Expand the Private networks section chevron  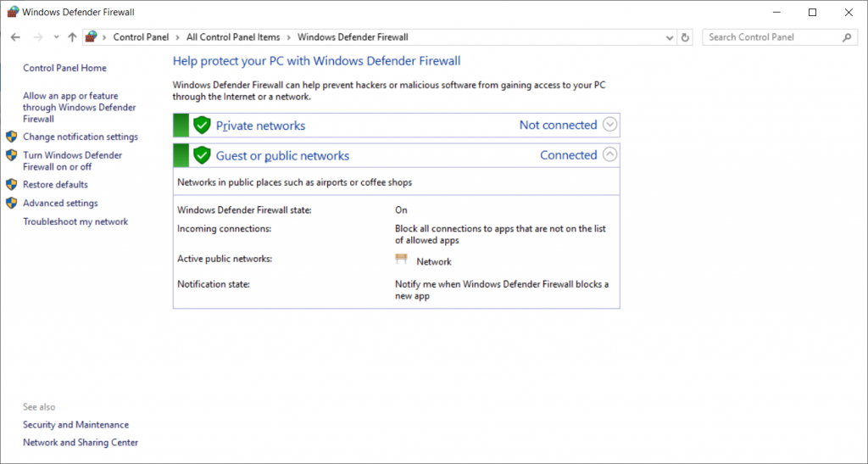click(x=609, y=125)
